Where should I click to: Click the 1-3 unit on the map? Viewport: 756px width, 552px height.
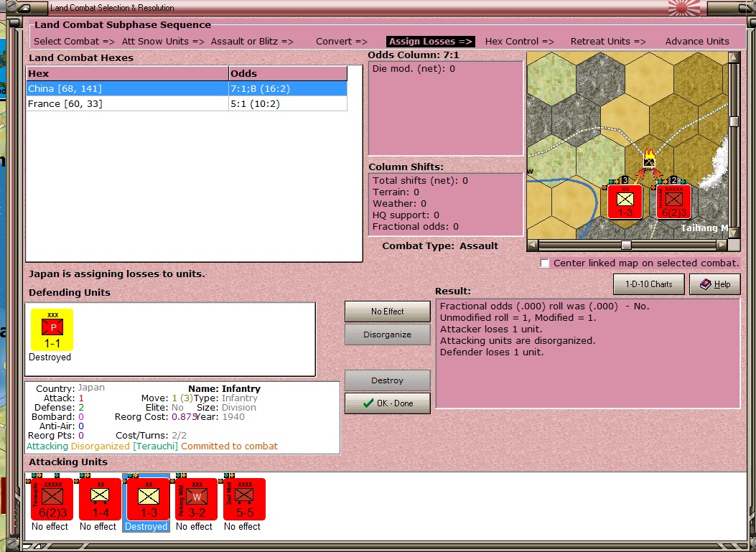tap(625, 202)
